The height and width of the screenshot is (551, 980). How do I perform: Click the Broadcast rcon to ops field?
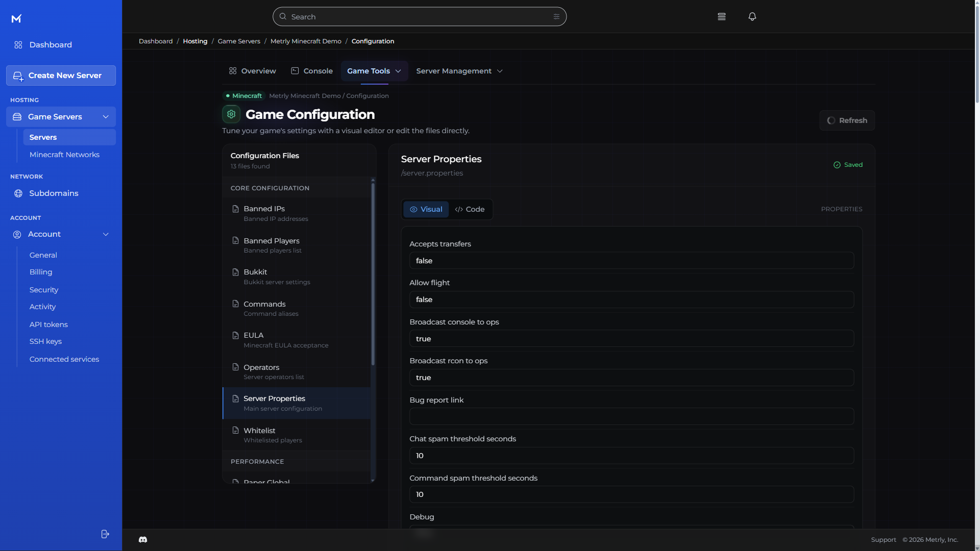pos(631,378)
